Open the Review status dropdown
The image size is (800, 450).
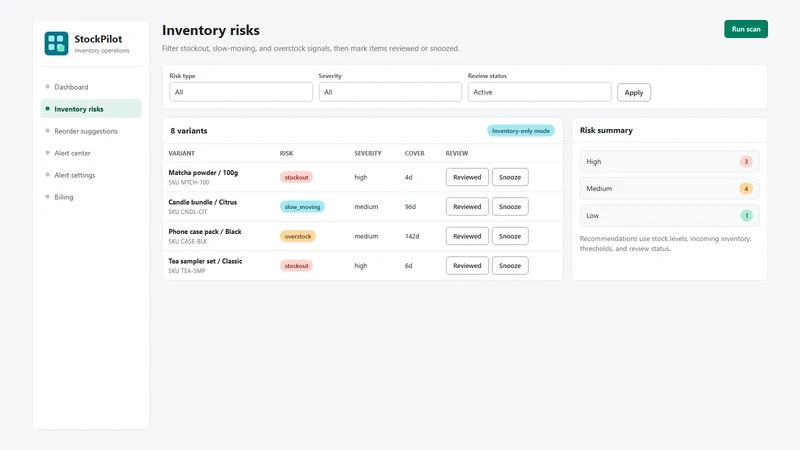(x=539, y=92)
